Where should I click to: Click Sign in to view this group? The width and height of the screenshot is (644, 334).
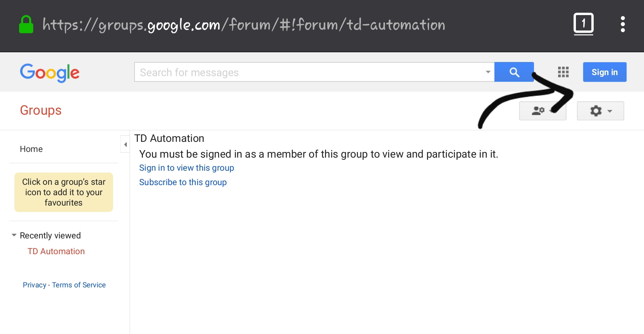(x=186, y=168)
